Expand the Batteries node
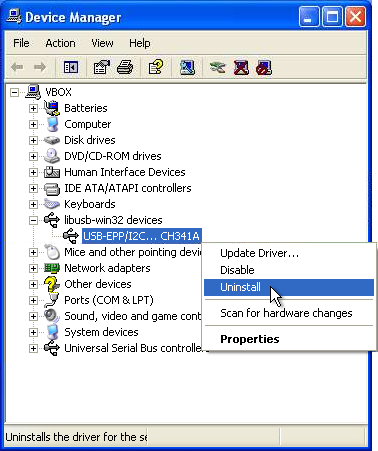The height and width of the screenshot is (451, 378). pos(33,108)
